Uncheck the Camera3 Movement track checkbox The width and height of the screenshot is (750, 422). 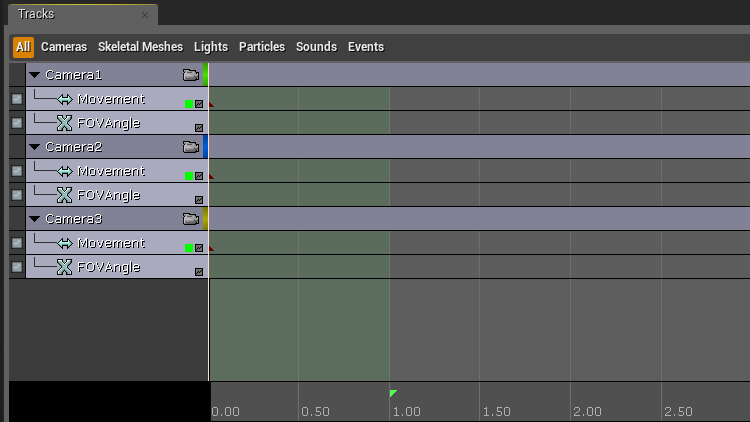pos(17,243)
